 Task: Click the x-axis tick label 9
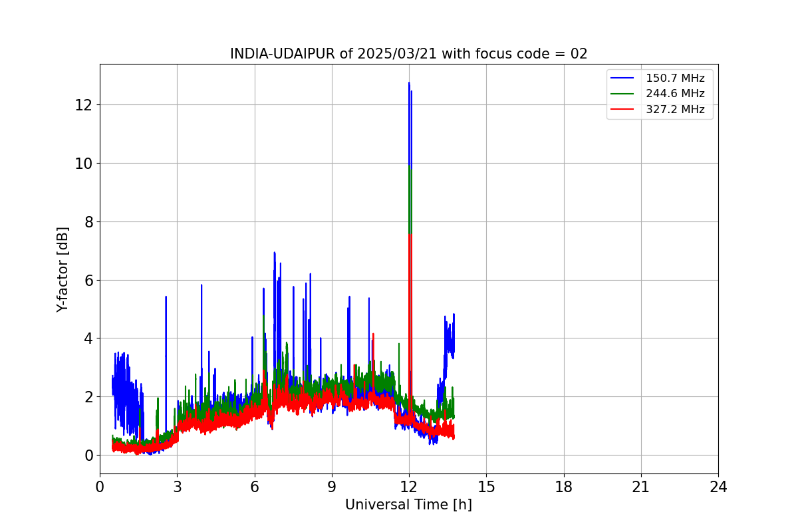332,487
